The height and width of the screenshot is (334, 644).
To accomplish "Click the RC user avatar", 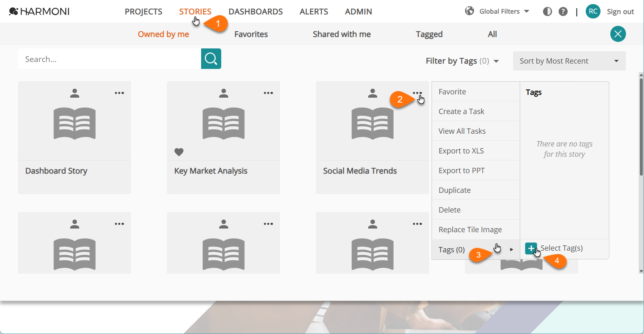I will tap(593, 11).
